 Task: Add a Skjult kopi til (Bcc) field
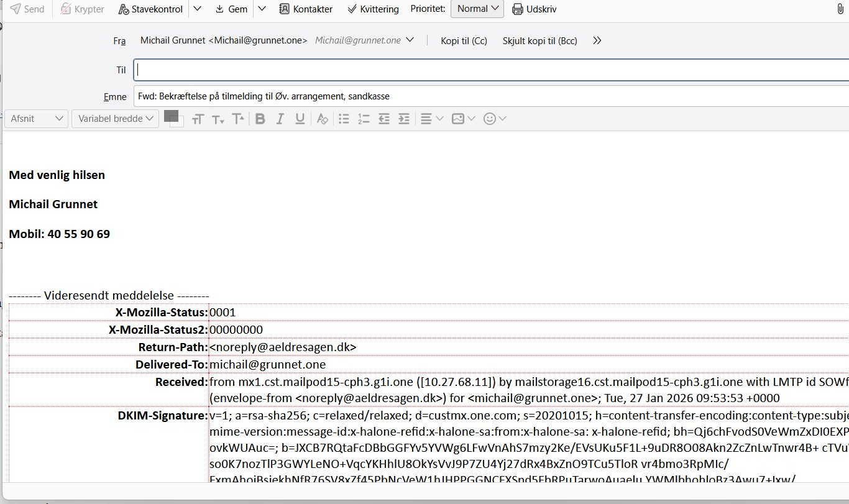tap(539, 41)
